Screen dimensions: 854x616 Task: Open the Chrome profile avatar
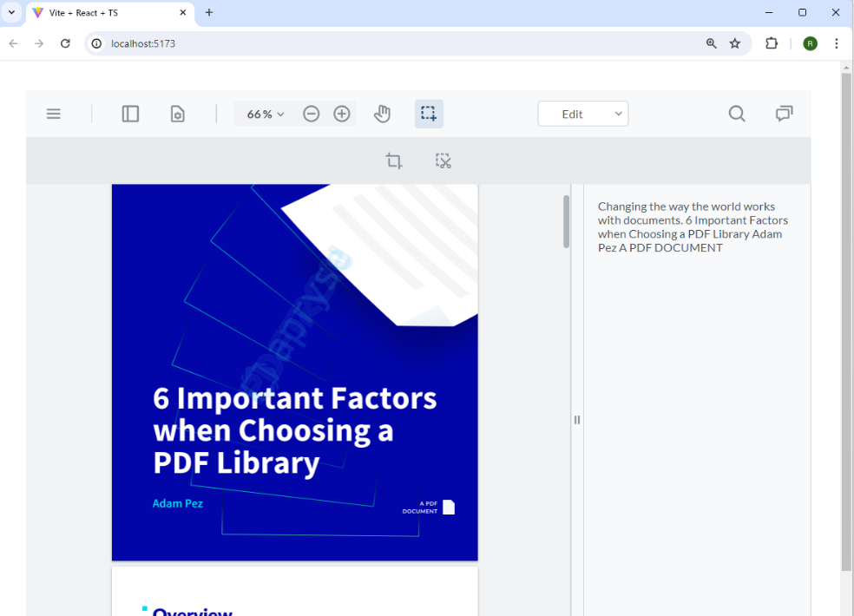tap(810, 43)
